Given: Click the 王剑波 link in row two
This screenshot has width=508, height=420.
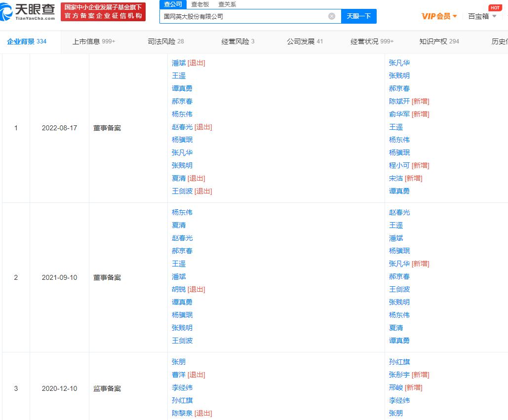Looking at the screenshot, I should [x=182, y=340].
